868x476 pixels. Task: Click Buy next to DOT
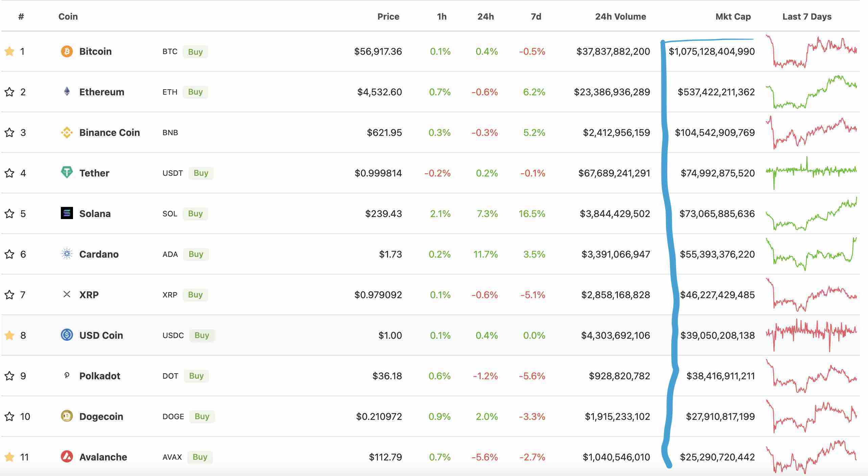[x=196, y=376]
